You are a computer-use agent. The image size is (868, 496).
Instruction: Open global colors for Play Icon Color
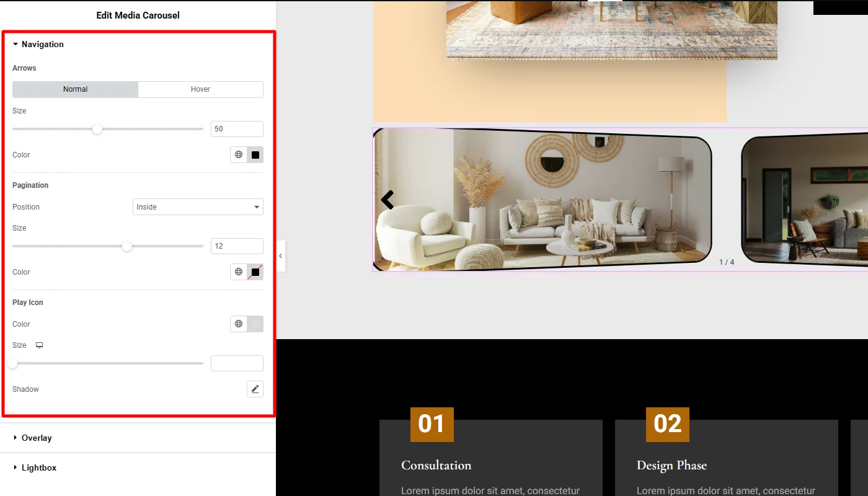pos(239,324)
